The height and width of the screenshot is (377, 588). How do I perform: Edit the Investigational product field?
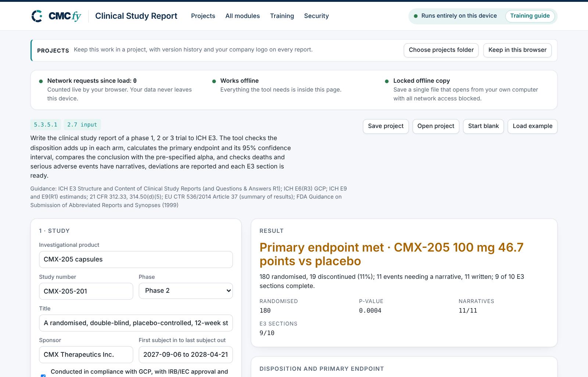coord(136,259)
